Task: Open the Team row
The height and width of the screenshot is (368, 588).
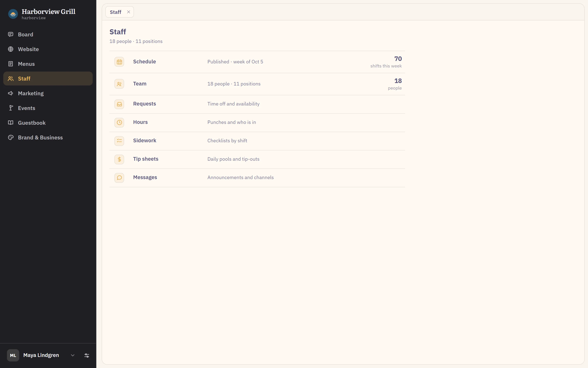Action: (257, 84)
